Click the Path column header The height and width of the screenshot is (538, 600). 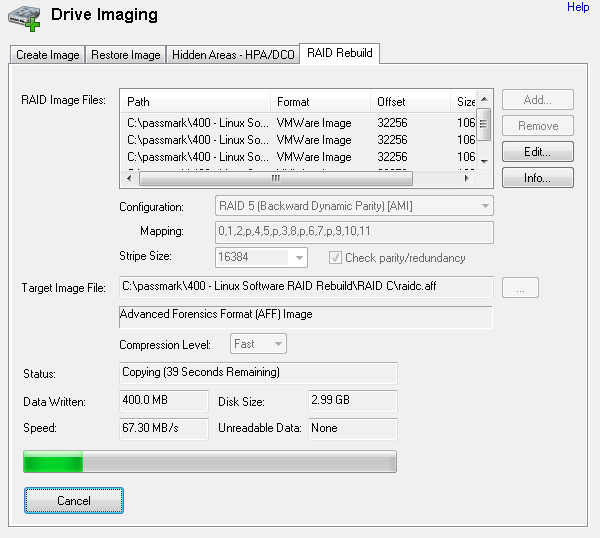pyautogui.click(x=196, y=102)
